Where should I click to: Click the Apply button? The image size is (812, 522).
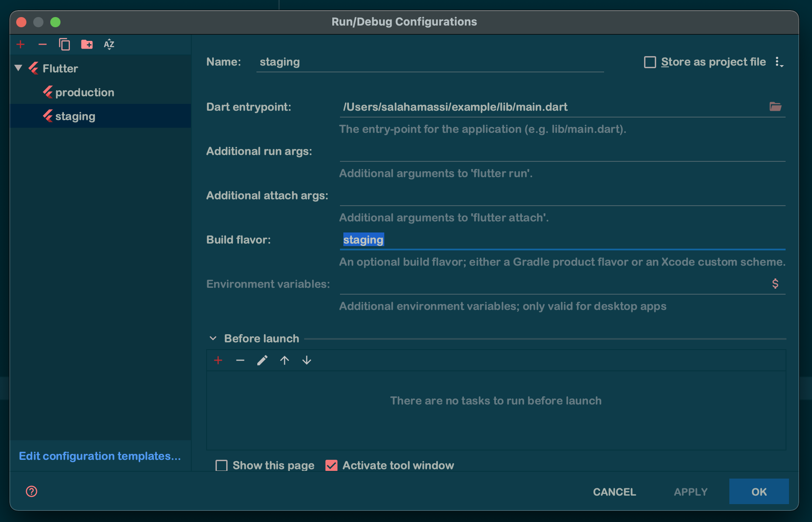point(691,492)
